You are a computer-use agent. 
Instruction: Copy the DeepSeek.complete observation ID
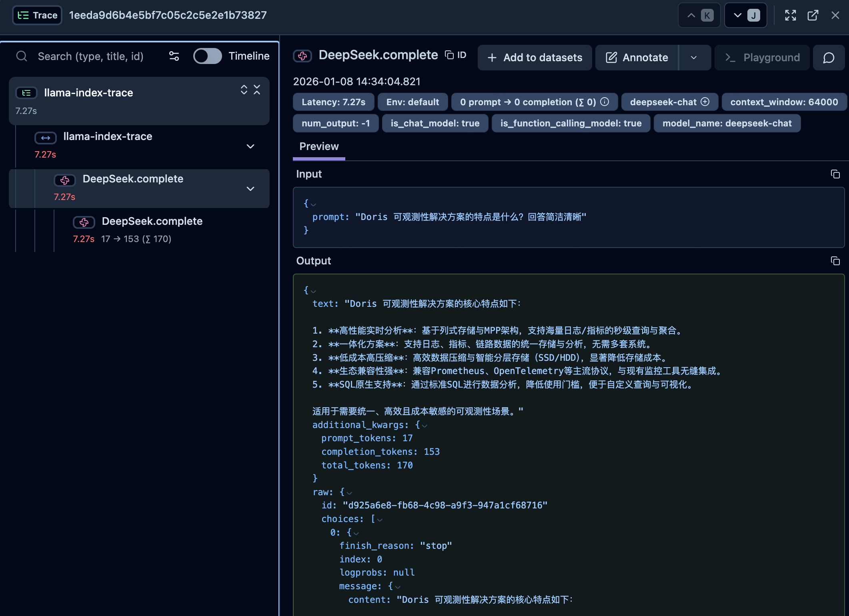(456, 55)
